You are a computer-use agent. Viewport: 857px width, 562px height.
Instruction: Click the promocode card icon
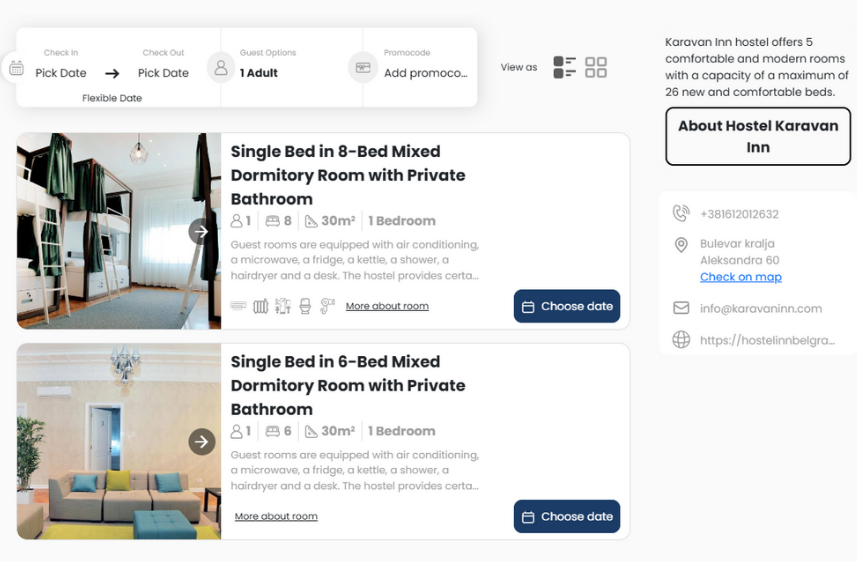pos(363,68)
